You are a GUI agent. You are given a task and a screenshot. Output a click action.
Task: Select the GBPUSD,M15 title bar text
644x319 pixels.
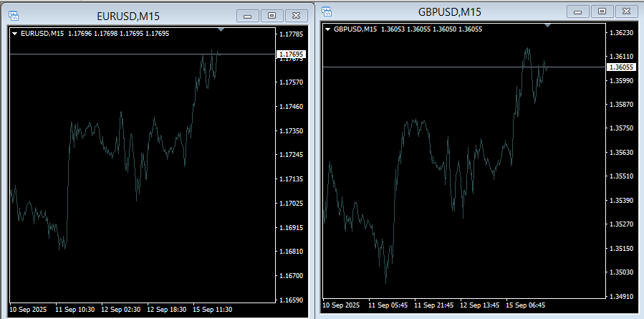point(450,12)
